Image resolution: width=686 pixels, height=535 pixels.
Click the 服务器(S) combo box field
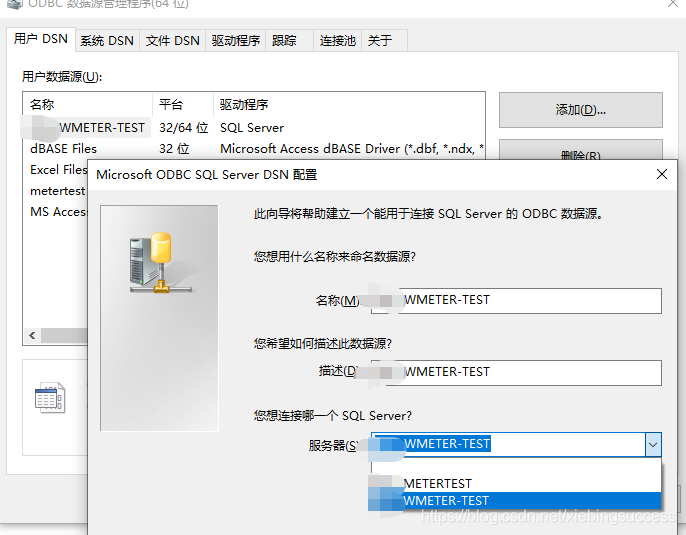coord(508,444)
